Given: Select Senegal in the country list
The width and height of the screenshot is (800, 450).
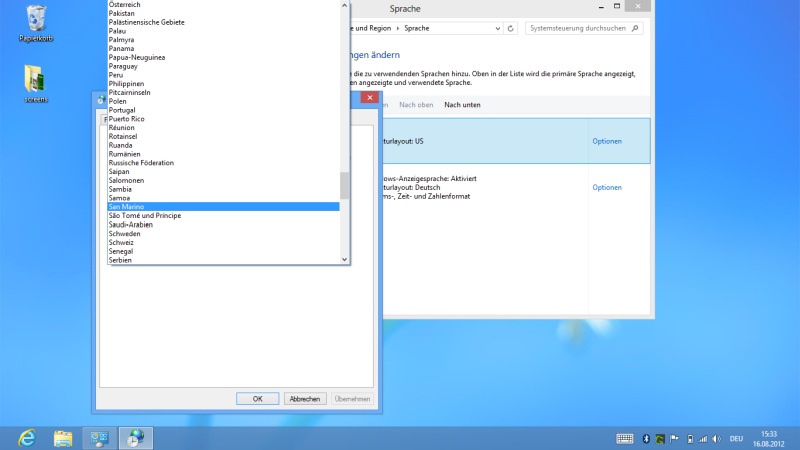Looking at the screenshot, I should [x=223, y=251].
